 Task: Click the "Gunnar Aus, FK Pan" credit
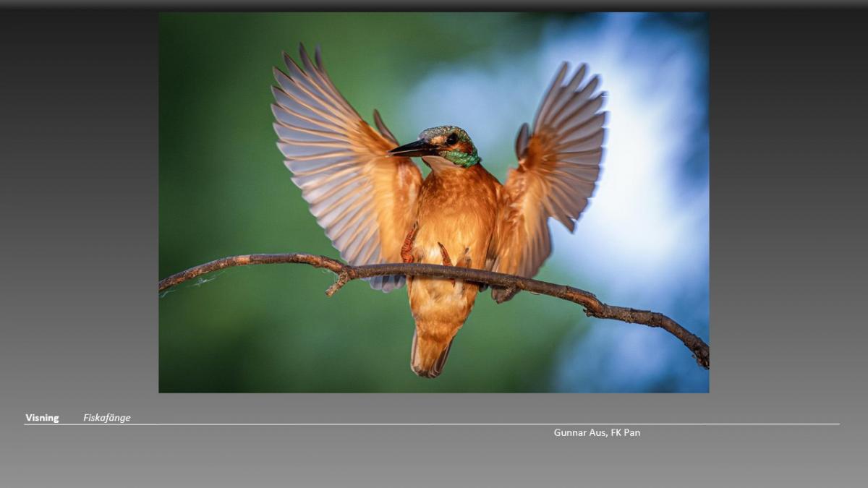tap(597, 433)
